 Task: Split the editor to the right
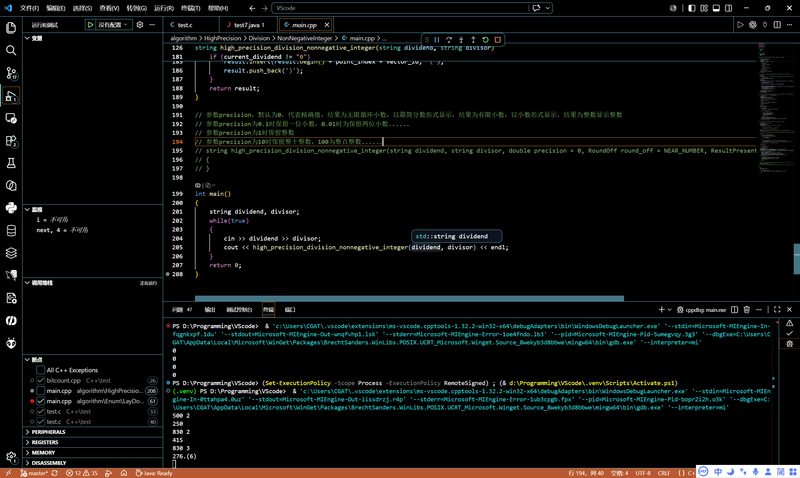point(777,24)
